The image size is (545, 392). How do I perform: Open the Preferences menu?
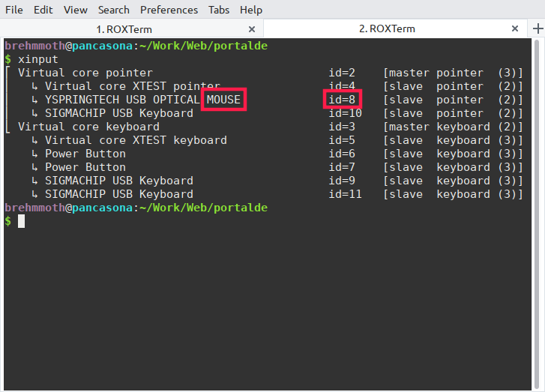[x=169, y=10]
